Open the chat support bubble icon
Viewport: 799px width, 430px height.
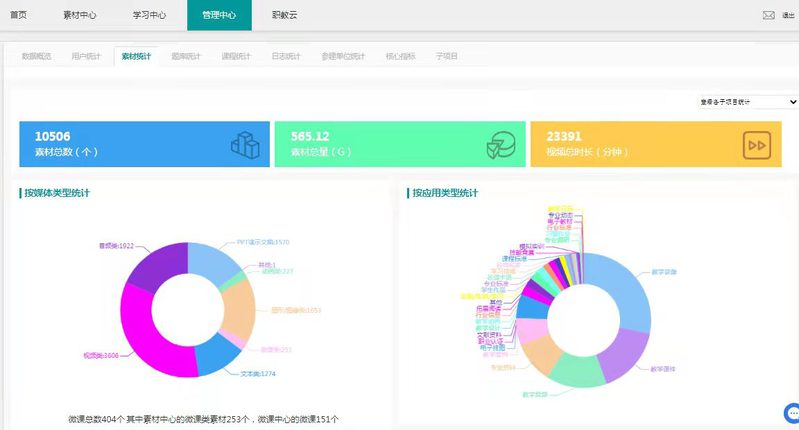pyautogui.click(x=791, y=414)
